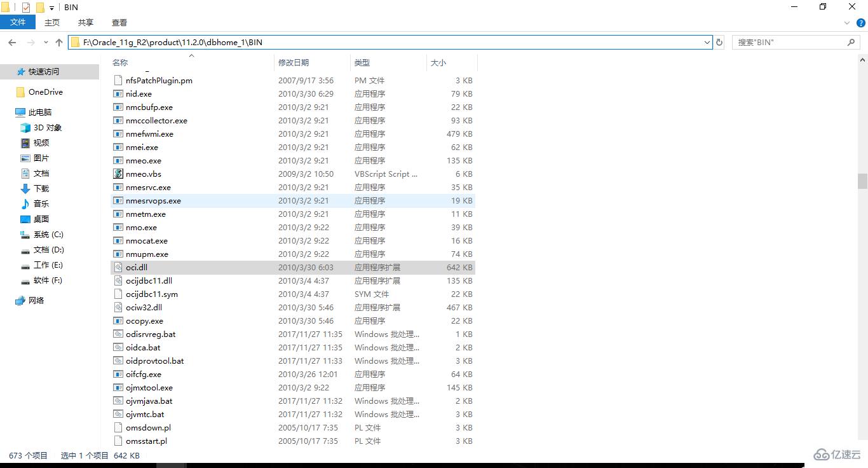Open Quick Access star icon
This screenshot has width=868, height=468.
21,72
